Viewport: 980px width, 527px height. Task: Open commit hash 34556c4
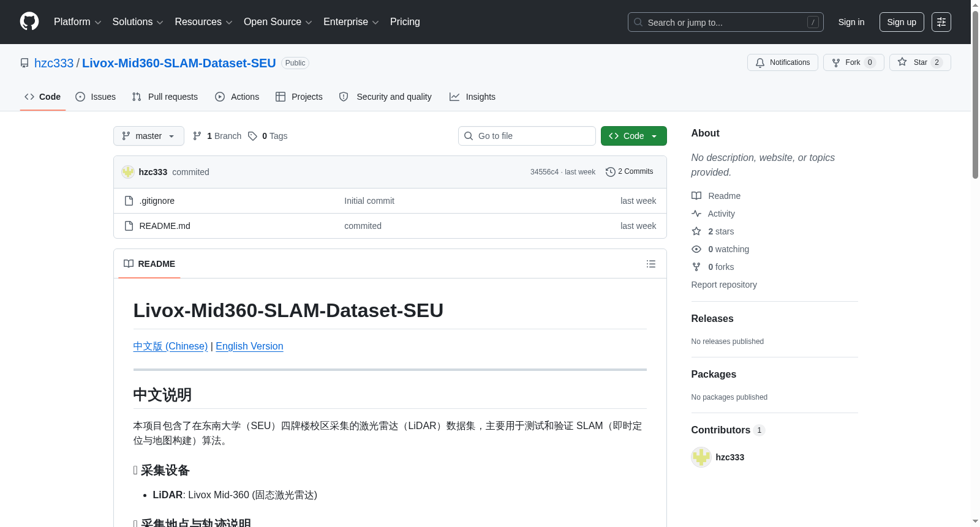(x=545, y=172)
